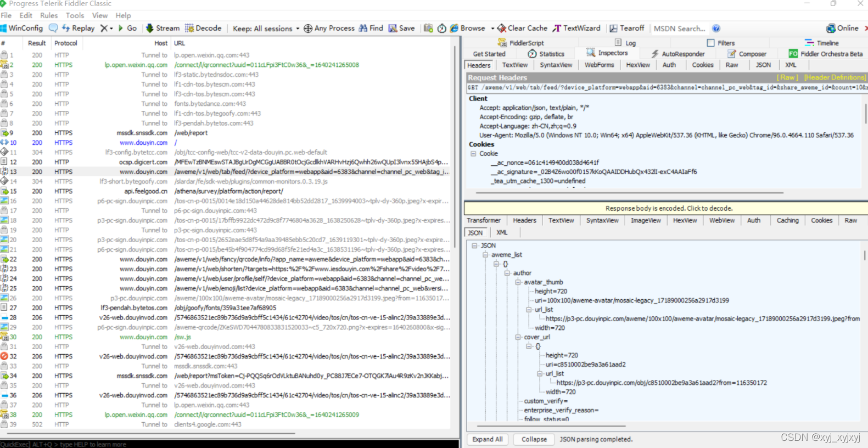Collapse the avatar_thumb tree node
Screen dimensions: 868x448
click(x=518, y=282)
